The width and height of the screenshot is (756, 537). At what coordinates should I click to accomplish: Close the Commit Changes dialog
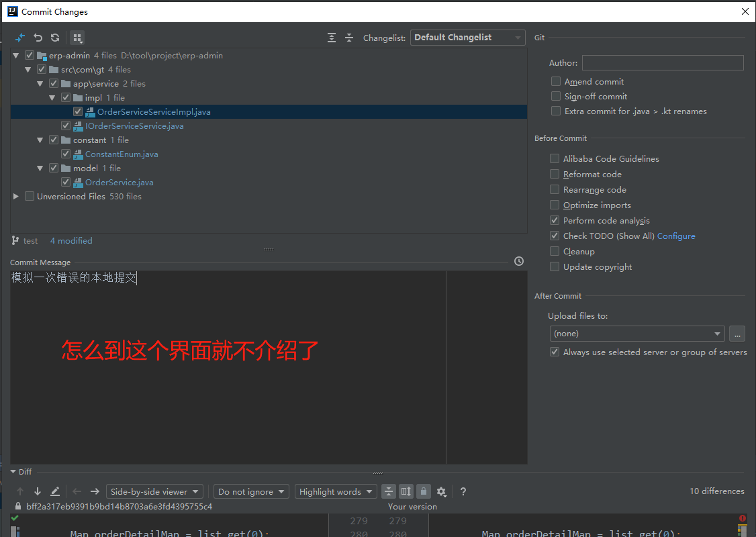click(x=745, y=11)
